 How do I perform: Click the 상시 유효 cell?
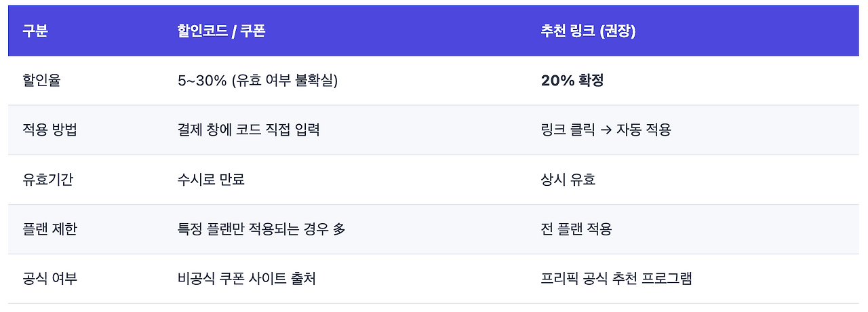coord(568,180)
